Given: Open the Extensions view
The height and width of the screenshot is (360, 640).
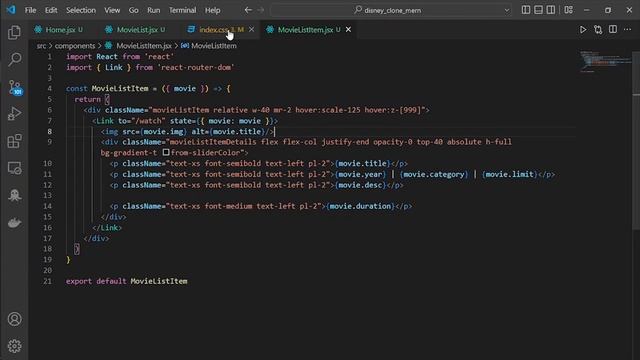Looking at the screenshot, I should 14,141.
